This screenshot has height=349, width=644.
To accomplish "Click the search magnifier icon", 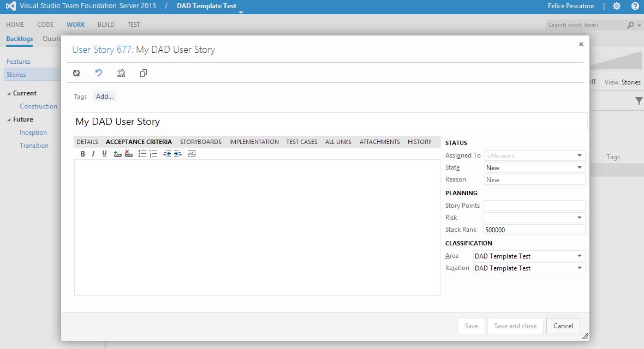I will click(630, 25).
